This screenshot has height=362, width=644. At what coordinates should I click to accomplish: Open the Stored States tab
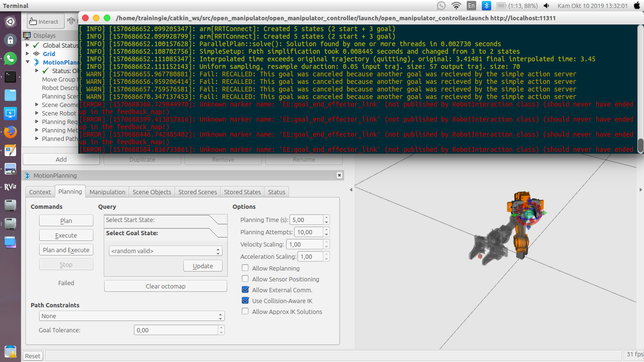pos(242,192)
